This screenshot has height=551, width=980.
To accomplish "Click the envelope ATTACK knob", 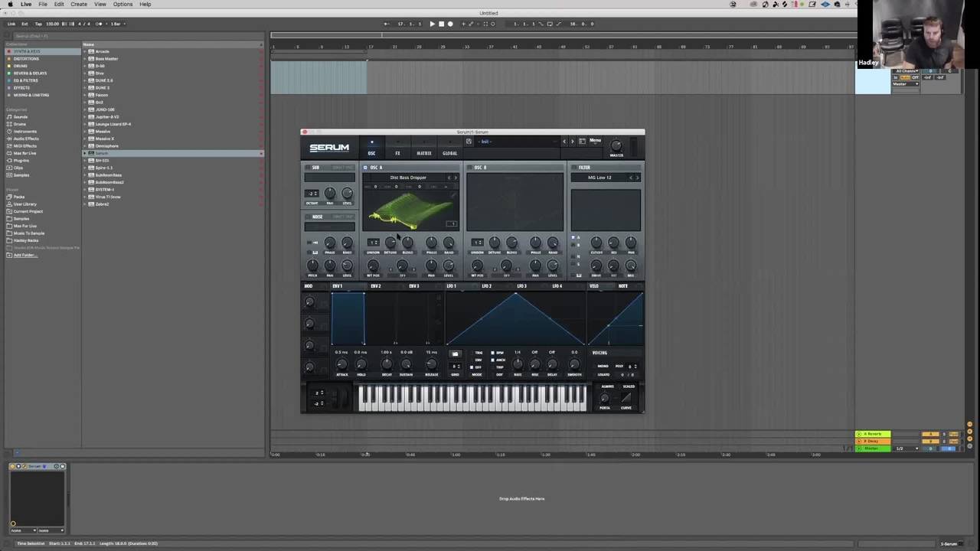I will point(341,365).
